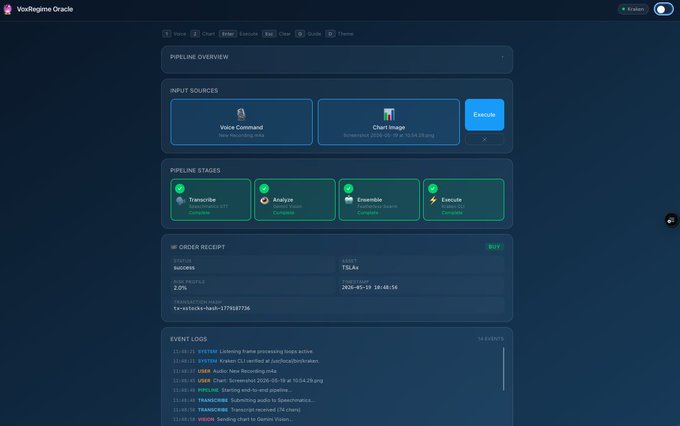Click the Analyze eye icon
This screenshot has height=426, width=680.
point(265,200)
